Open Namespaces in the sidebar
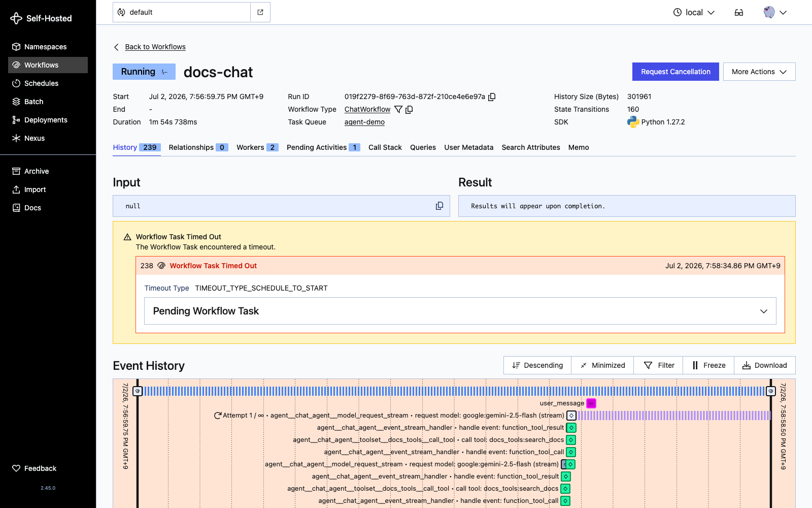This screenshot has height=508, width=812. (48, 47)
